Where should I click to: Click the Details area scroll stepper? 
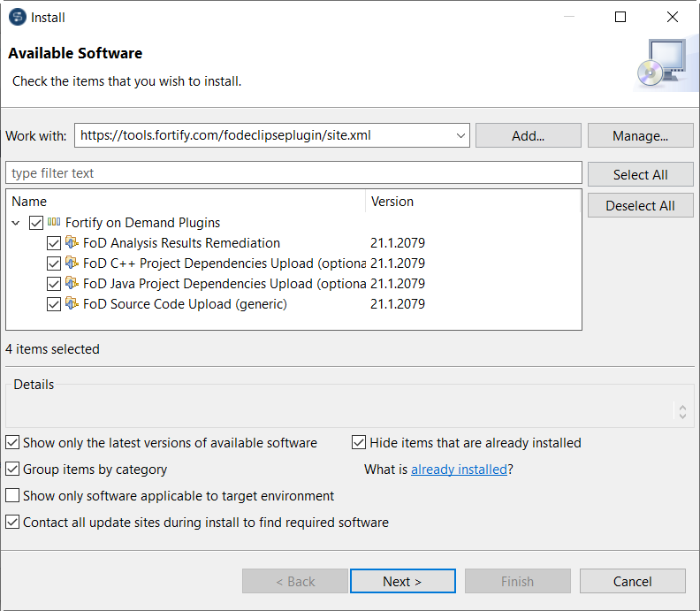[682, 411]
